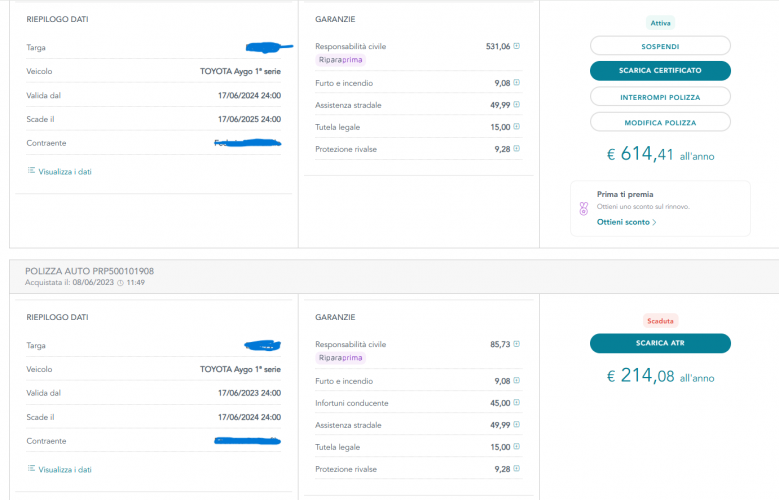Download the certificate with Scarica Certificato
The image size is (779, 500).
[660, 71]
